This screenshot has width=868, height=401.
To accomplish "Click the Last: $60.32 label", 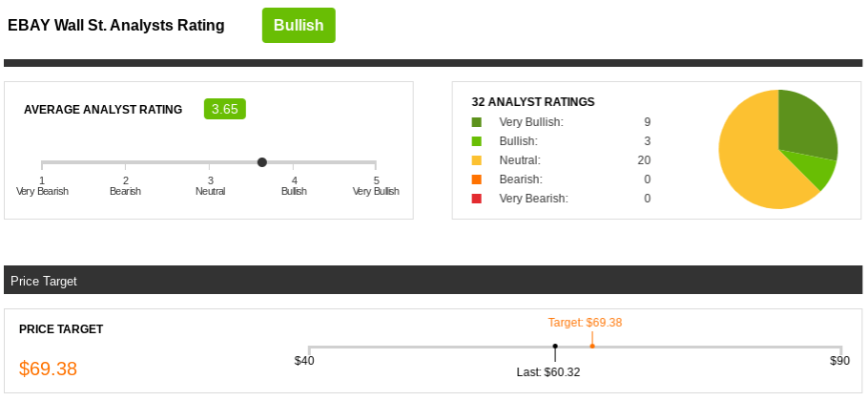I will coord(548,372).
